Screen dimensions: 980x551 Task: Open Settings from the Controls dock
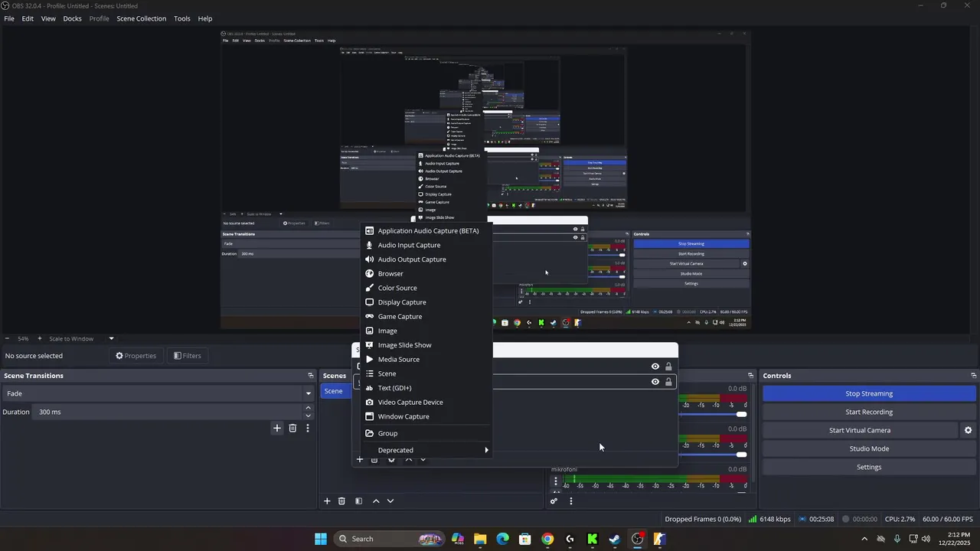click(x=869, y=467)
